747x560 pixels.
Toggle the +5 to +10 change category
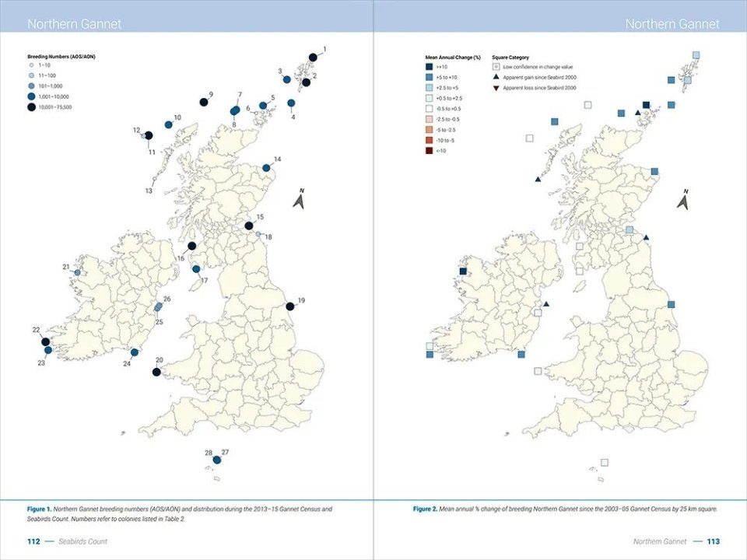click(430, 77)
